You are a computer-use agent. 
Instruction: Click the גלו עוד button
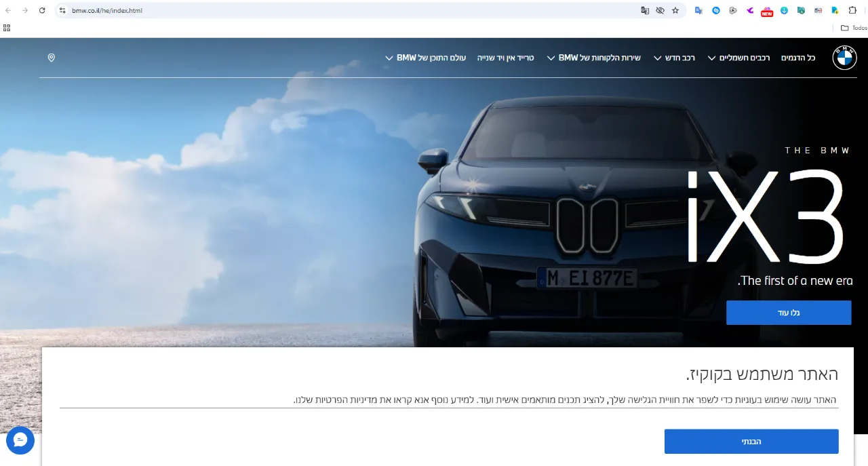coord(789,313)
